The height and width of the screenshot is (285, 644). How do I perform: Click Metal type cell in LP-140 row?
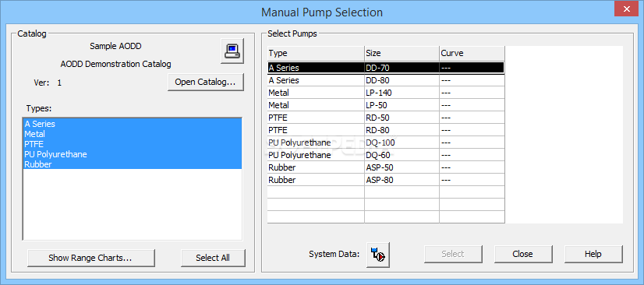point(316,93)
